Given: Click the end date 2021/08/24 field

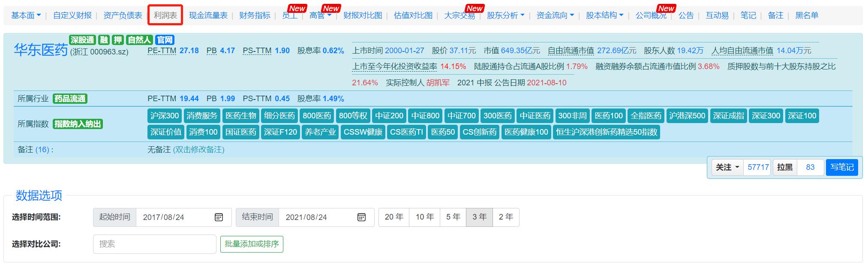Looking at the screenshot, I should point(326,217).
